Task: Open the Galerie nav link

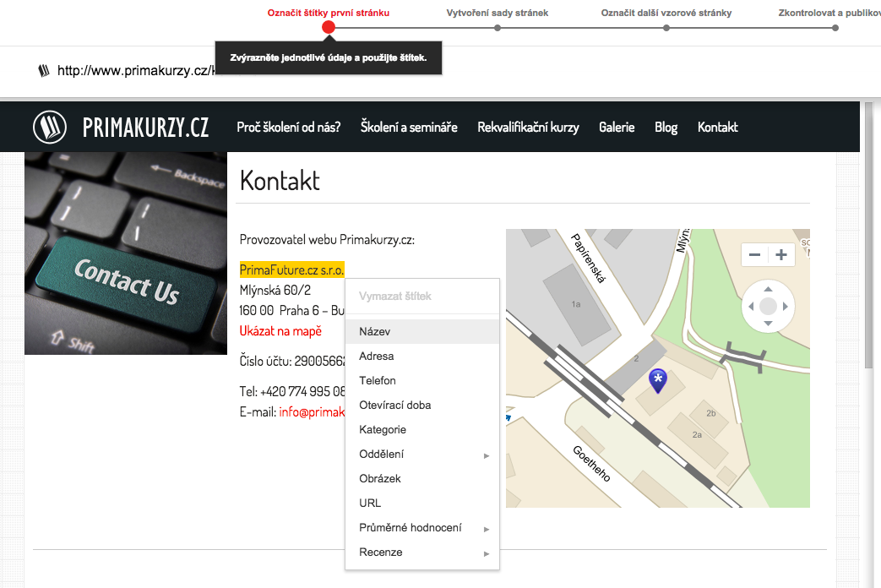Action: tap(617, 127)
